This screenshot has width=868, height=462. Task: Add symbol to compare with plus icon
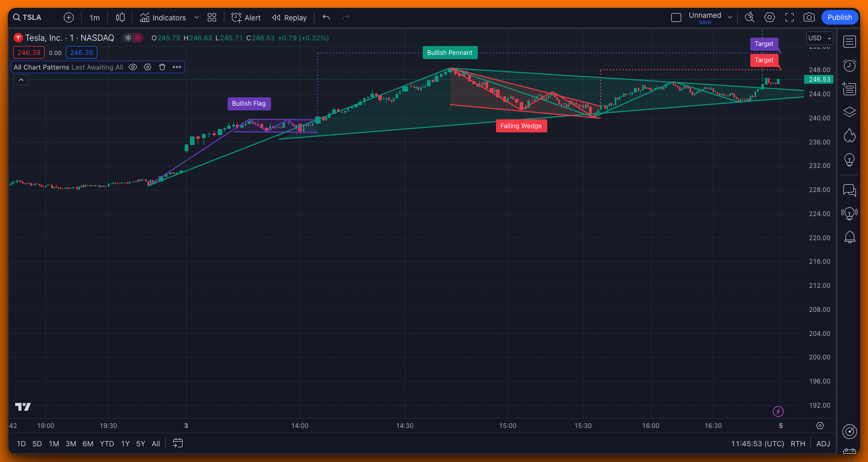click(69, 17)
